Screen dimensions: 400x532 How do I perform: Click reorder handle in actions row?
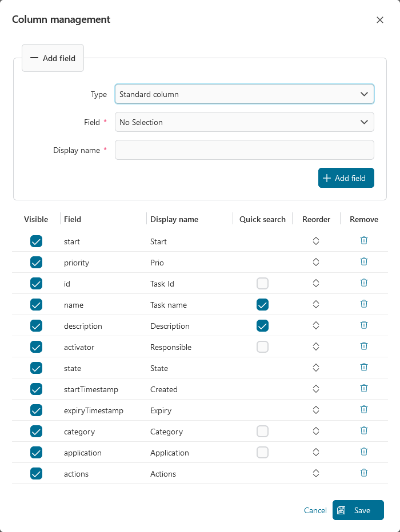316,473
